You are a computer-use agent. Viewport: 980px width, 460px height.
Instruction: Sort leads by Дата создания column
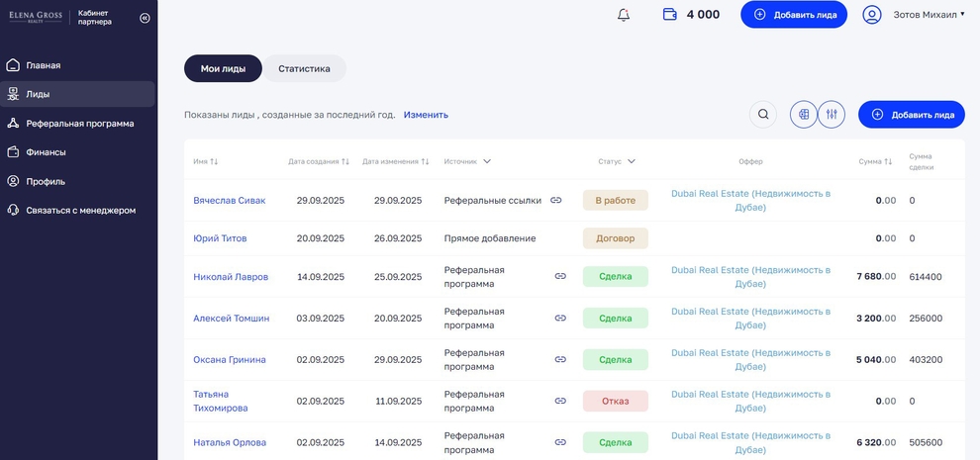click(319, 161)
